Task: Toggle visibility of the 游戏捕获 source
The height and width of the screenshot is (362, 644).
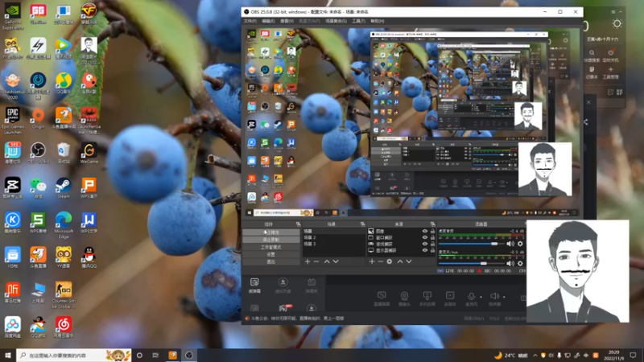Action: [x=425, y=244]
